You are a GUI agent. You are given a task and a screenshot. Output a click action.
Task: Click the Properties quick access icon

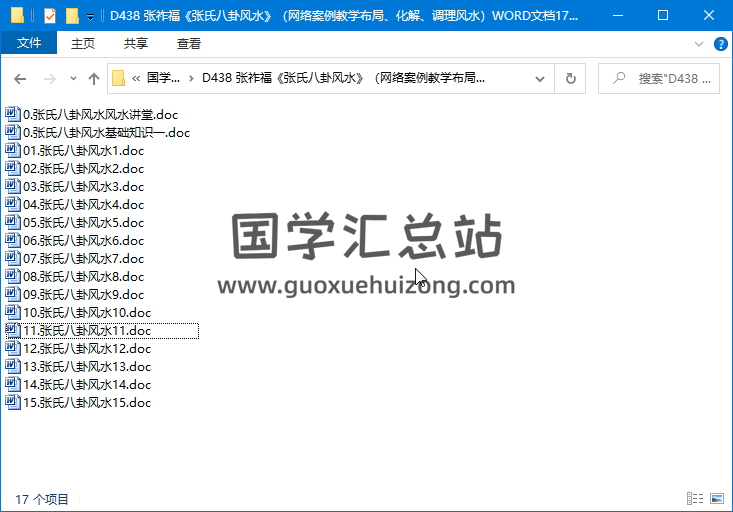pos(50,15)
